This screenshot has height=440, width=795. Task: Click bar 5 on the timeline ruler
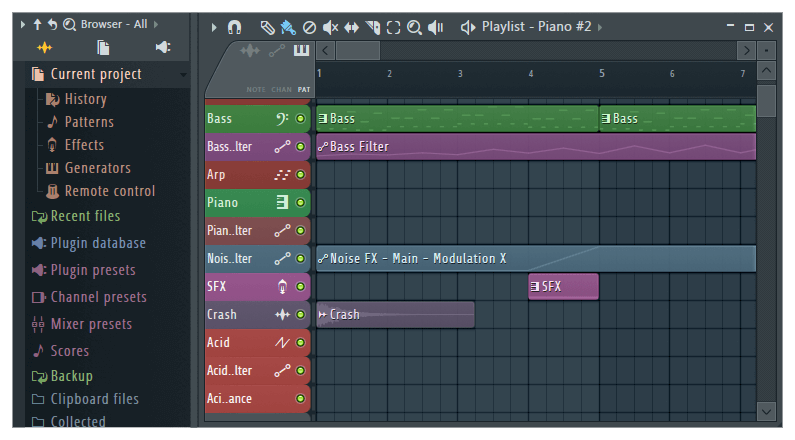[601, 74]
